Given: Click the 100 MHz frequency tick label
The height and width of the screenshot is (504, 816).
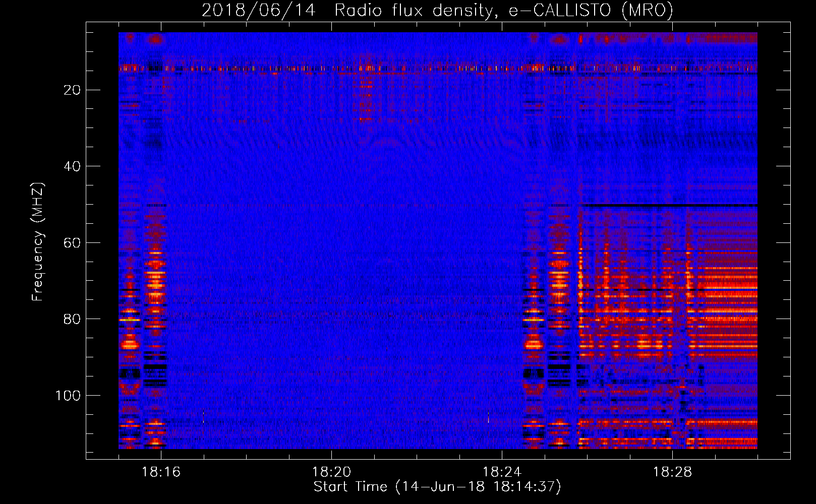Looking at the screenshot, I should click(68, 396).
